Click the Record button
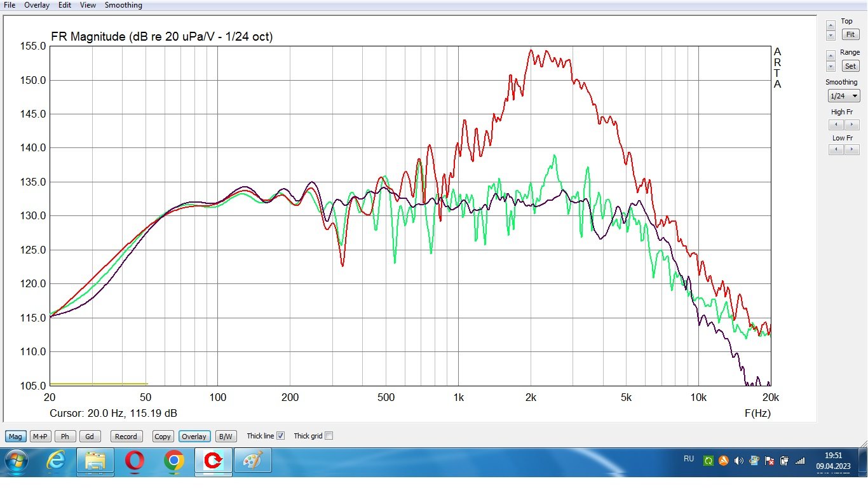 pyautogui.click(x=125, y=437)
